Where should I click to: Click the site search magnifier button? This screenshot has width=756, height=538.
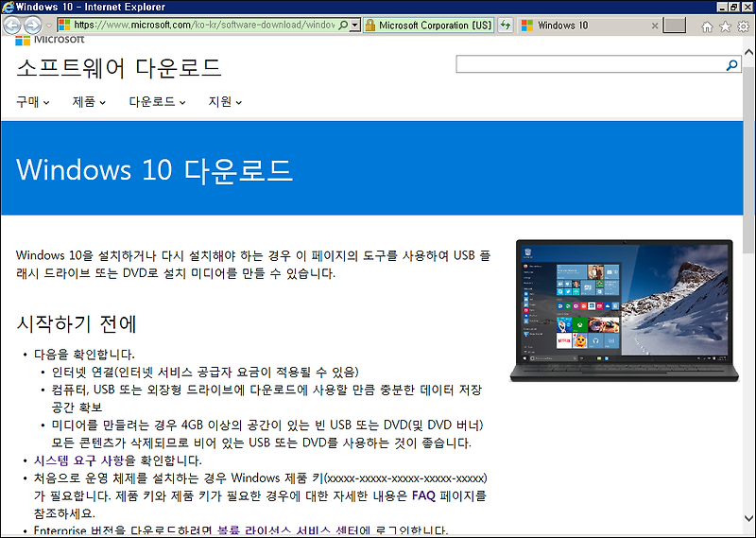[x=731, y=64]
